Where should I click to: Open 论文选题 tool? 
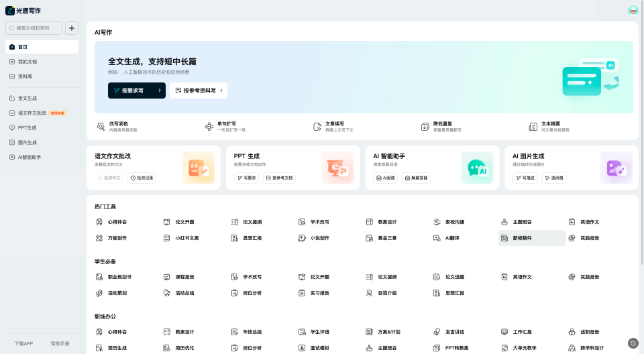coord(449,277)
